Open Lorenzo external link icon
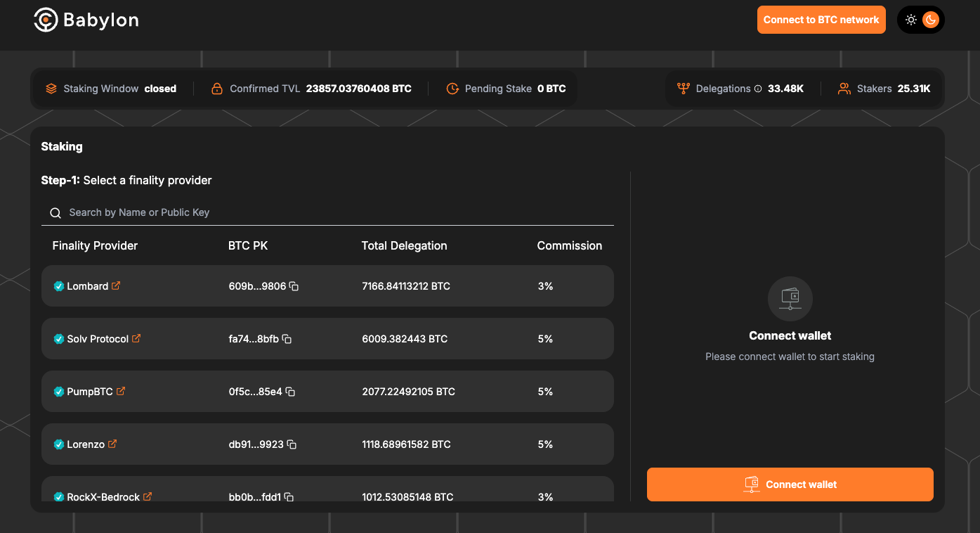This screenshot has height=533, width=980. (x=112, y=444)
